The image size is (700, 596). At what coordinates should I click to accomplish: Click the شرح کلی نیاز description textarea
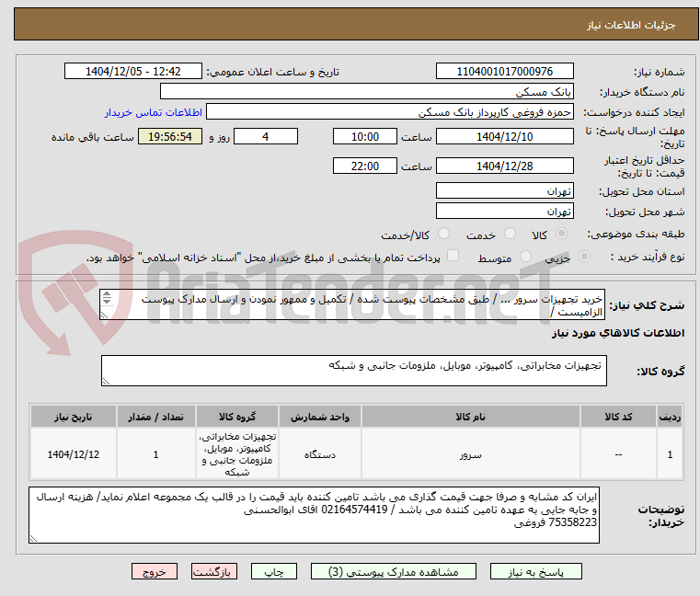[x=352, y=304]
